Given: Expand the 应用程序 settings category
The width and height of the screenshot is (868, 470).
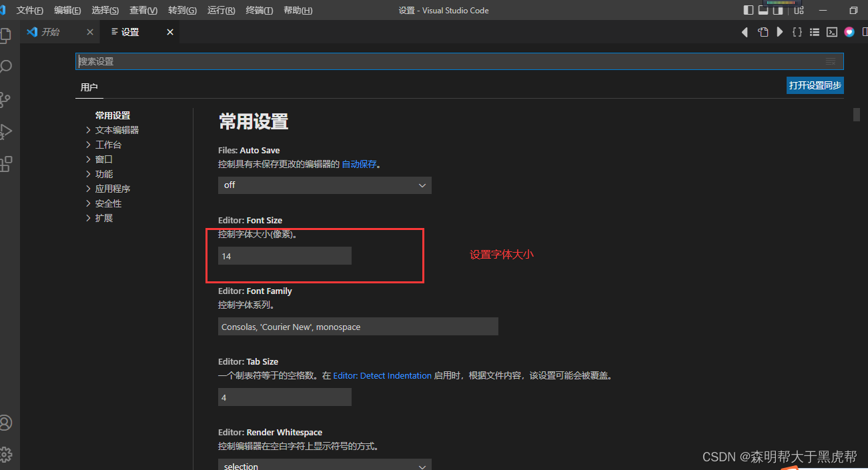Looking at the screenshot, I should pyautogui.click(x=108, y=189).
